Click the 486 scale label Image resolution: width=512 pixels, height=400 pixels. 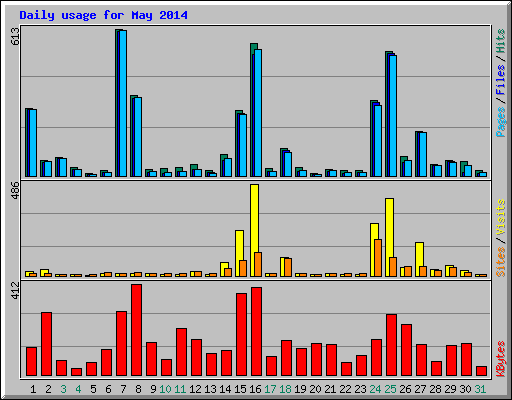15,190
